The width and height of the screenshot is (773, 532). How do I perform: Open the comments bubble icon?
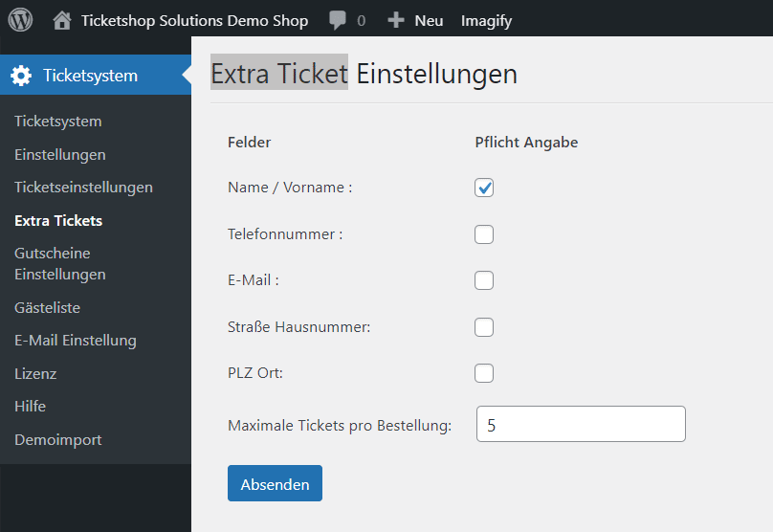[x=338, y=21]
